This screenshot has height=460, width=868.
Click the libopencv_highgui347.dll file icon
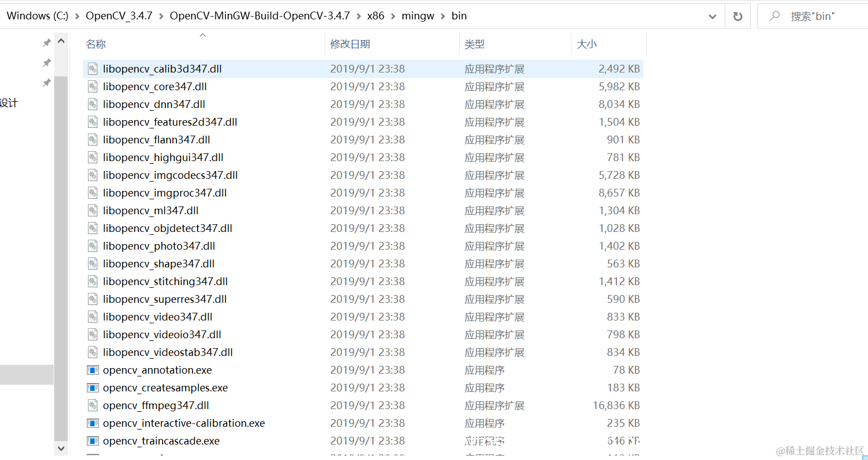93,157
